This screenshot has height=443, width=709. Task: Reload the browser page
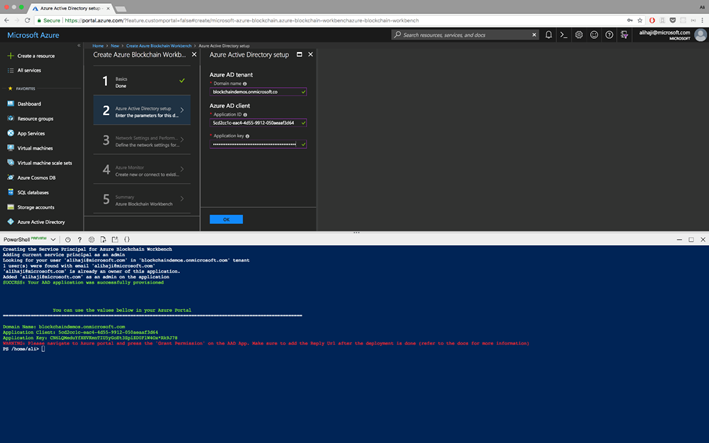tap(27, 20)
